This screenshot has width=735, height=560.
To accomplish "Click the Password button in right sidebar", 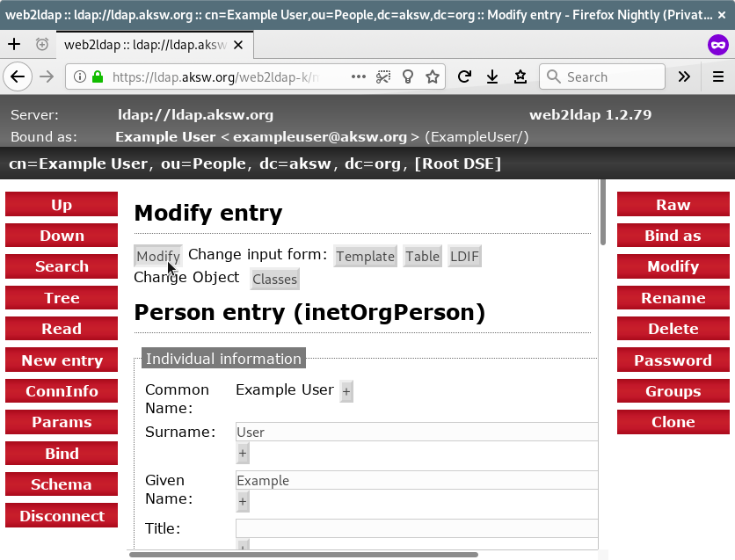I will click(673, 360).
